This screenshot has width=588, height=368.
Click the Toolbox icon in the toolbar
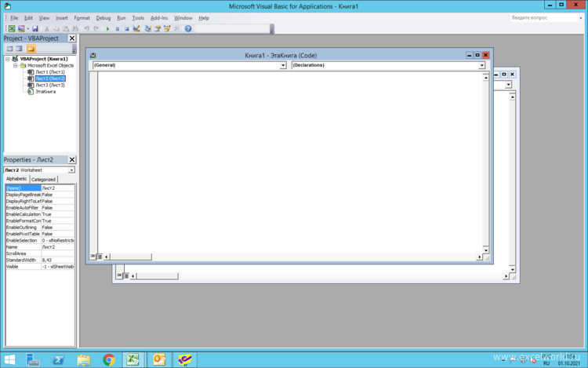coord(177,28)
